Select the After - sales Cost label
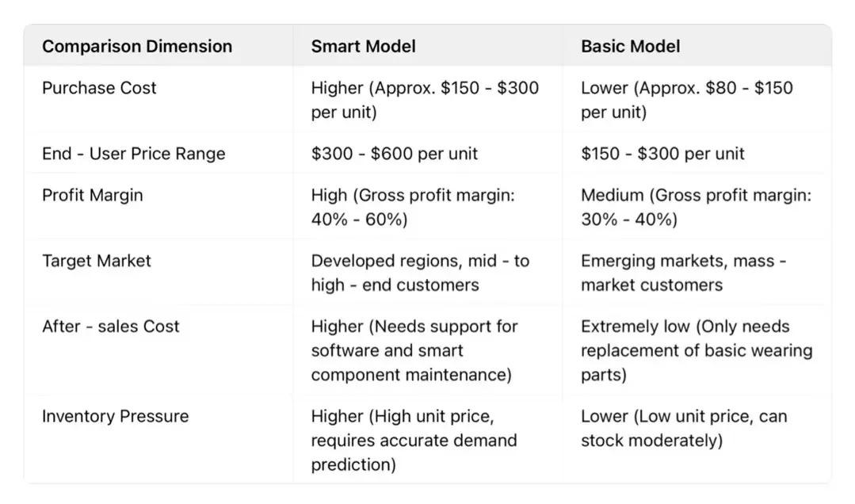The image size is (855, 504). (x=111, y=326)
